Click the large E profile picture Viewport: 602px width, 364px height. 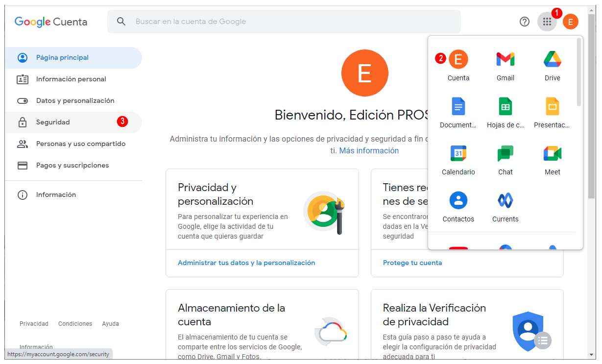point(364,73)
